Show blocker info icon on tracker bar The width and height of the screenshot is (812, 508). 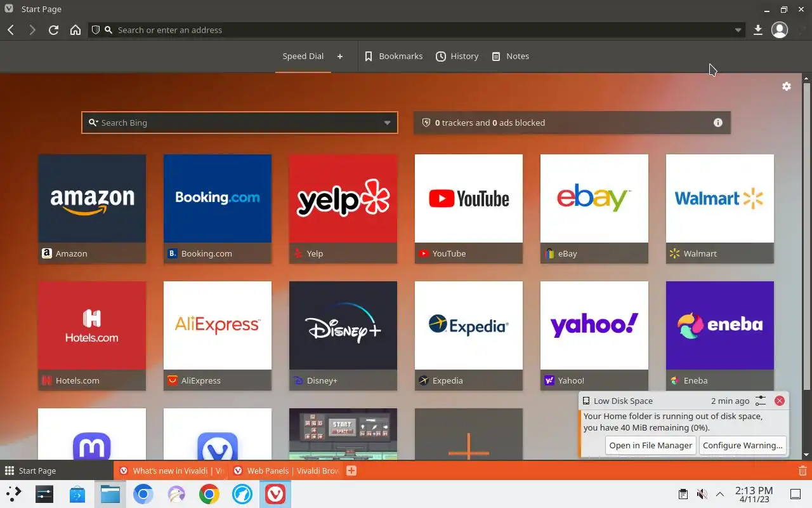(718, 123)
